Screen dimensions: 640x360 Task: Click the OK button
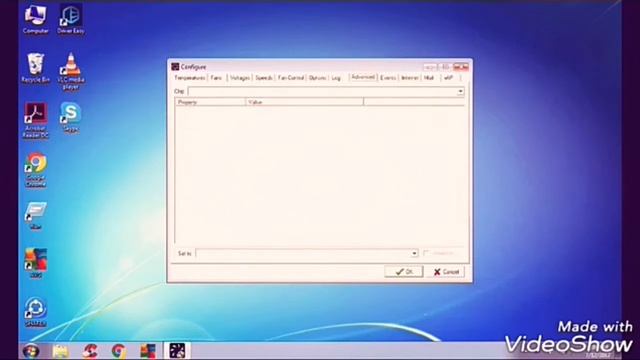(404, 271)
